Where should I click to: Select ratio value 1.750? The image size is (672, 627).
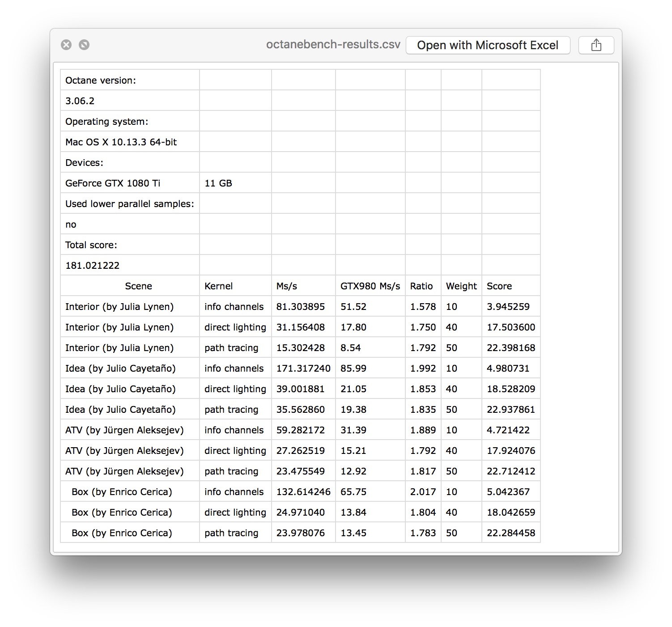click(x=423, y=327)
